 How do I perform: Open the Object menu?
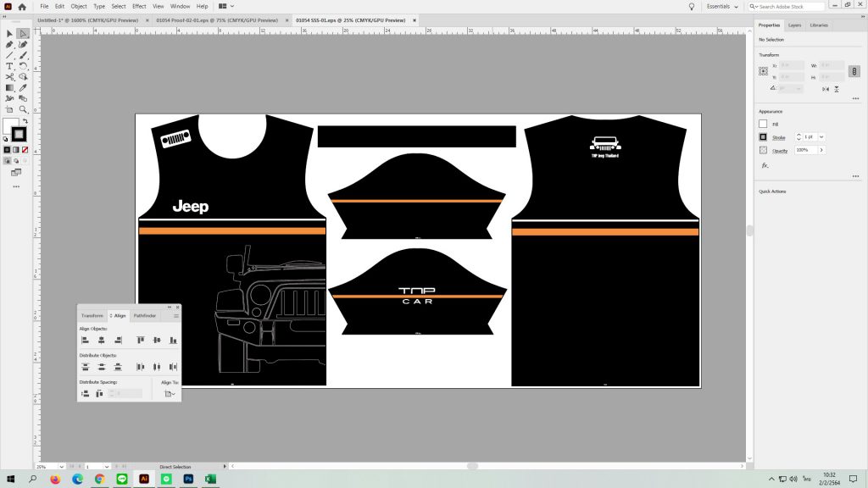79,7
